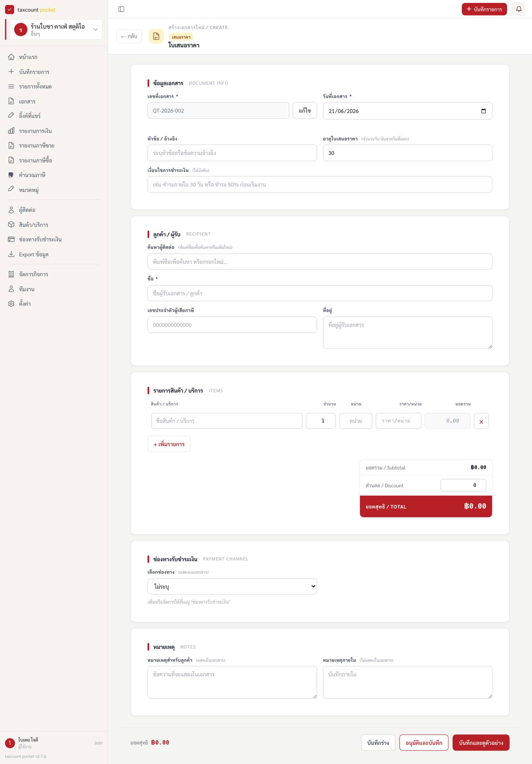This screenshot has width=532, height=764.
Task: Click the plus icon beside บันทึกรายการ in sidebar
Action: click(11, 72)
